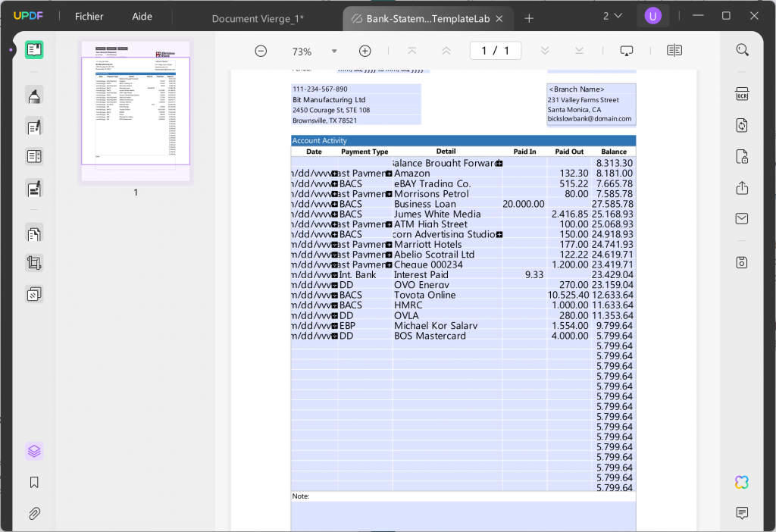776x532 pixels.
Task: Expand the open tabs count dropdown
Action: 612,16
